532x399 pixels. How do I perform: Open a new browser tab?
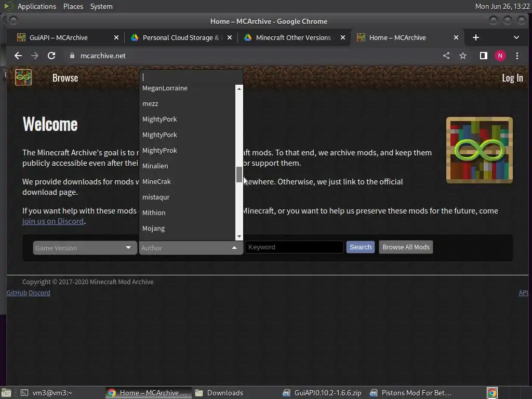pos(476,37)
